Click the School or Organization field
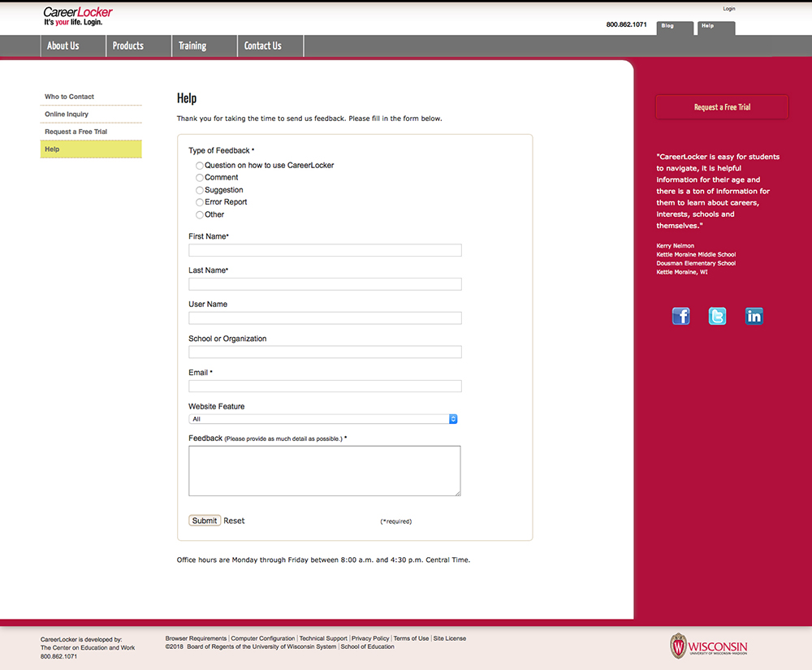The height and width of the screenshot is (670, 812). point(326,352)
